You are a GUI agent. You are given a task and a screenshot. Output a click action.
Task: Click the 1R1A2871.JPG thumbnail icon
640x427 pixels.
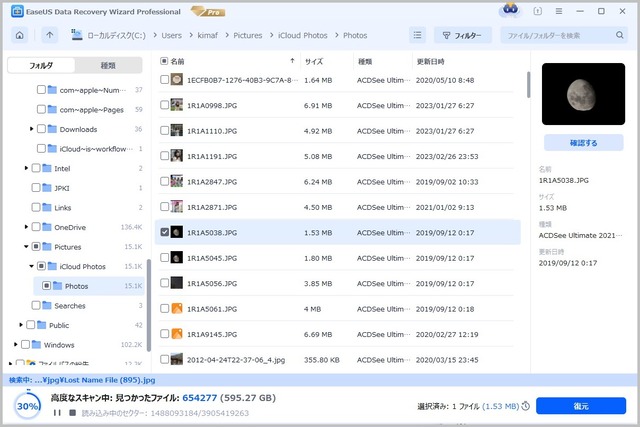click(177, 207)
